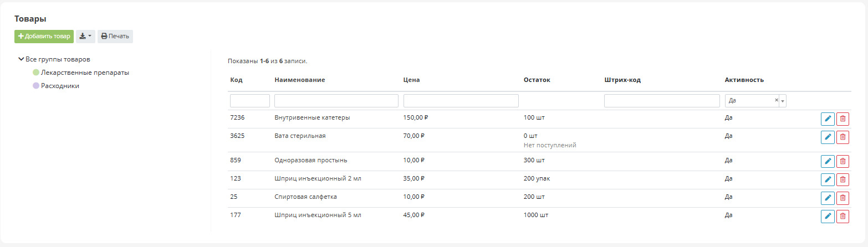Collapse the Все группы товаров tree
This screenshot has height=247, width=868.
point(21,59)
